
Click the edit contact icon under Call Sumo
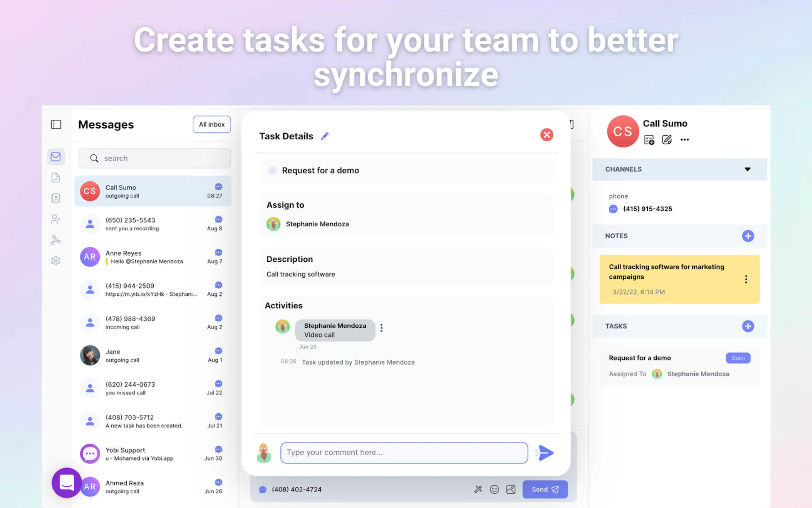point(667,140)
